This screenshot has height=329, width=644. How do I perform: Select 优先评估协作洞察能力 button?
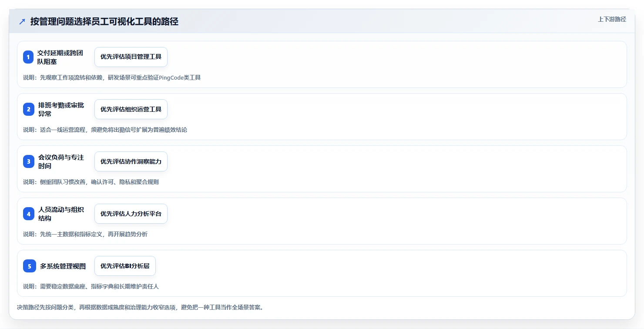131,161
